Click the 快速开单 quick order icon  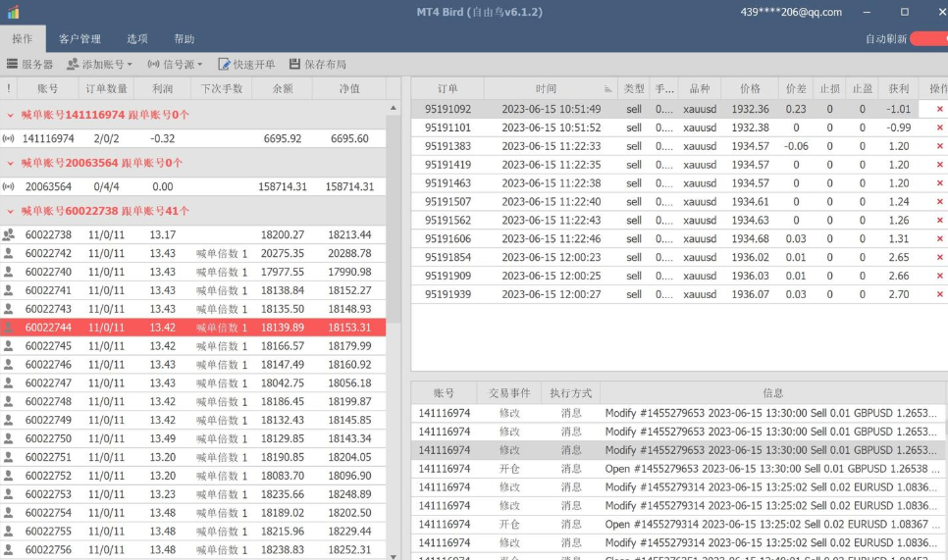click(x=225, y=64)
